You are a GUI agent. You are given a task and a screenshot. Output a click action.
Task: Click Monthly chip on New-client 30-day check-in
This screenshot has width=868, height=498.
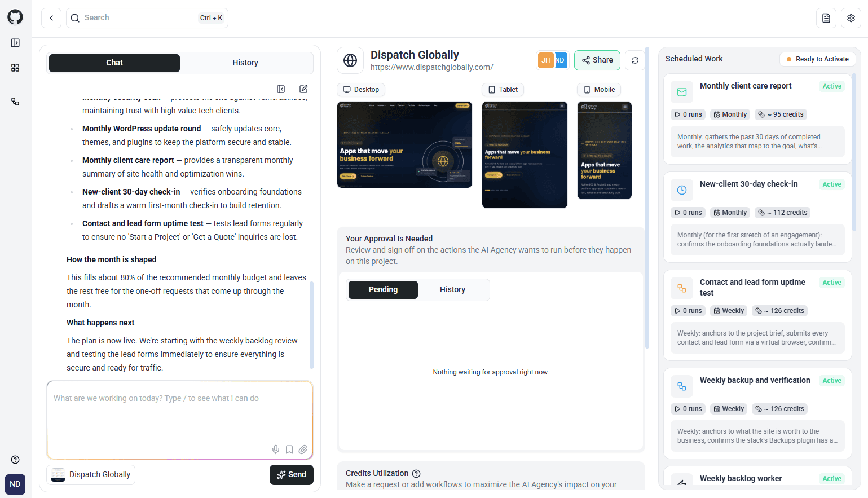pyautogui.click(x=730, y=213)
